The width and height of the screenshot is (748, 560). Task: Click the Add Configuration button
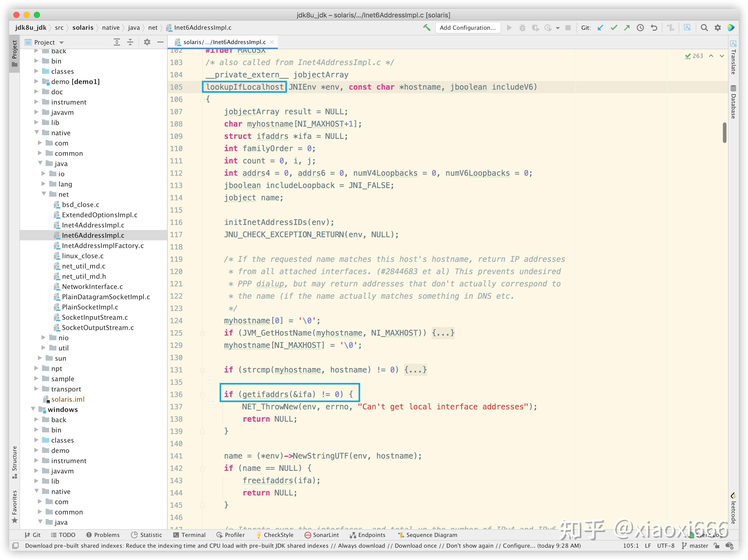[x=468, y=27]
